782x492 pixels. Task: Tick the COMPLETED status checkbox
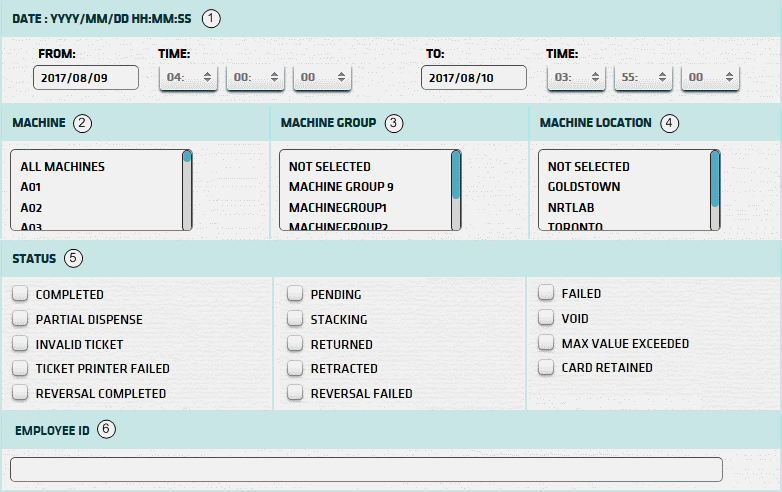[x=20, y=294]
